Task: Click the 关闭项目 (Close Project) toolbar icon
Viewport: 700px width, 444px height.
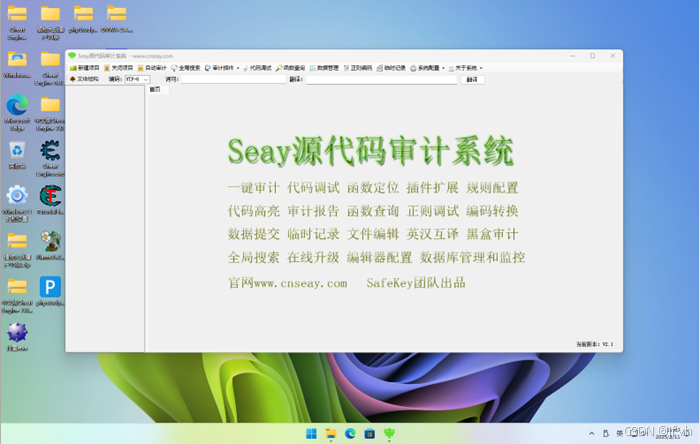Action: point(118,68)
